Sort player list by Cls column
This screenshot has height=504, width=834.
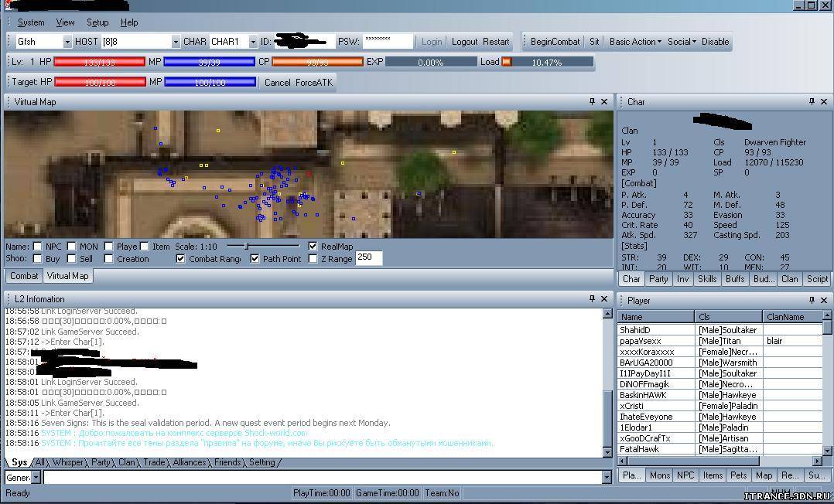tap(729, 317)
